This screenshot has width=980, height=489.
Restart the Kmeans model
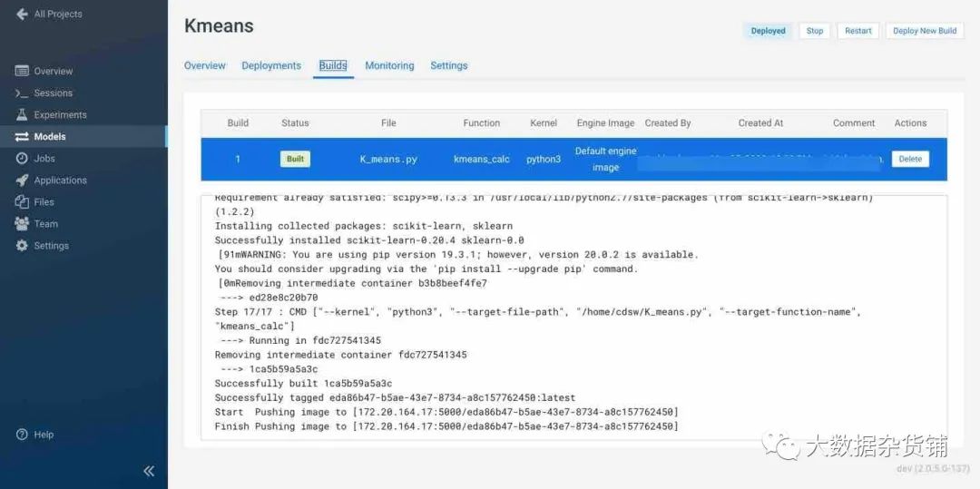pos(858,31)
